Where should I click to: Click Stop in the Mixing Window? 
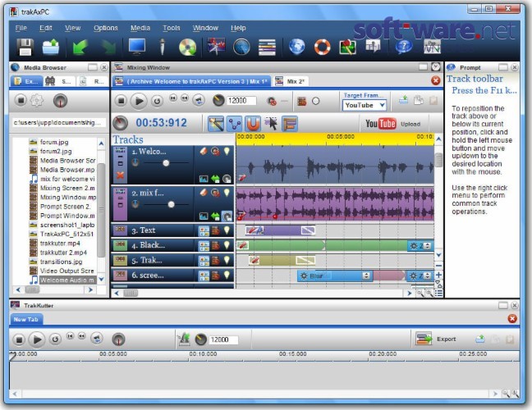(x=121, y=101)
